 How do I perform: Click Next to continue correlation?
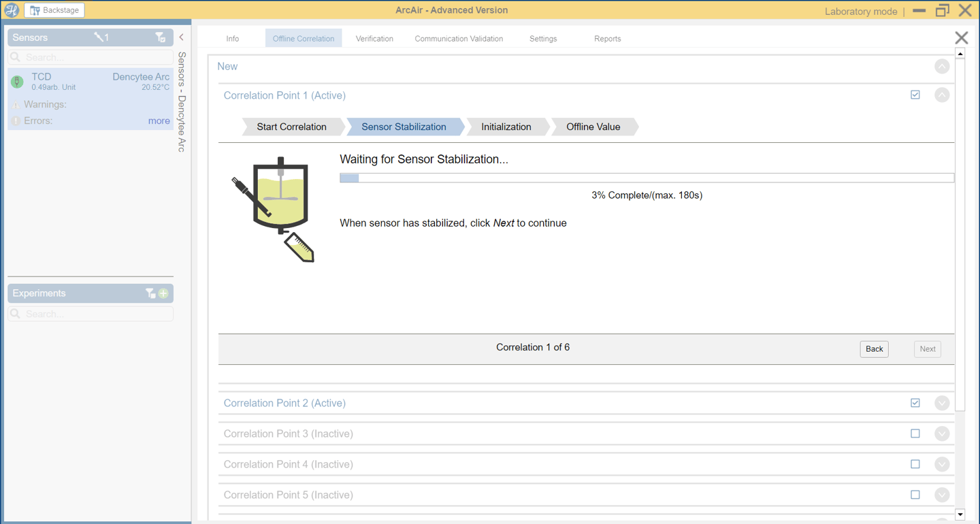click(x=928, y=349)
